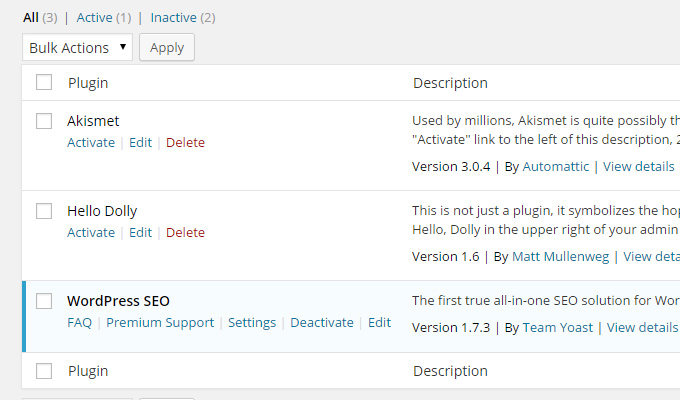The image size is (680, 400).
Task: Click the top Plugin column header
Action: [88, 83]
